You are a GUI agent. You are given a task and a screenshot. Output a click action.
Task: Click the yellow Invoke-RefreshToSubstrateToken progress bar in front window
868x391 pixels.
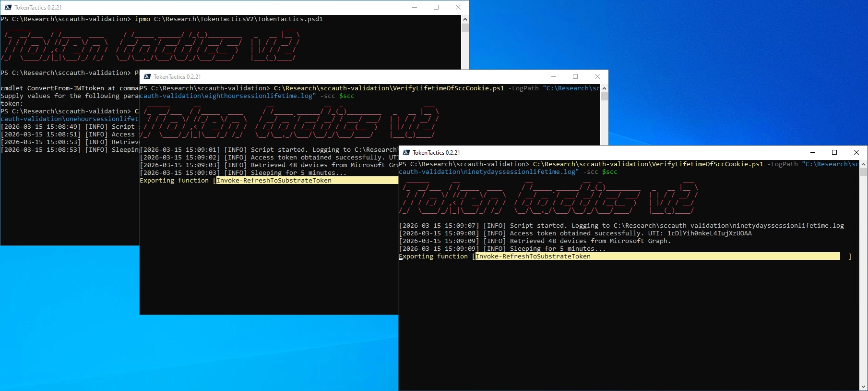coord(657,257)
